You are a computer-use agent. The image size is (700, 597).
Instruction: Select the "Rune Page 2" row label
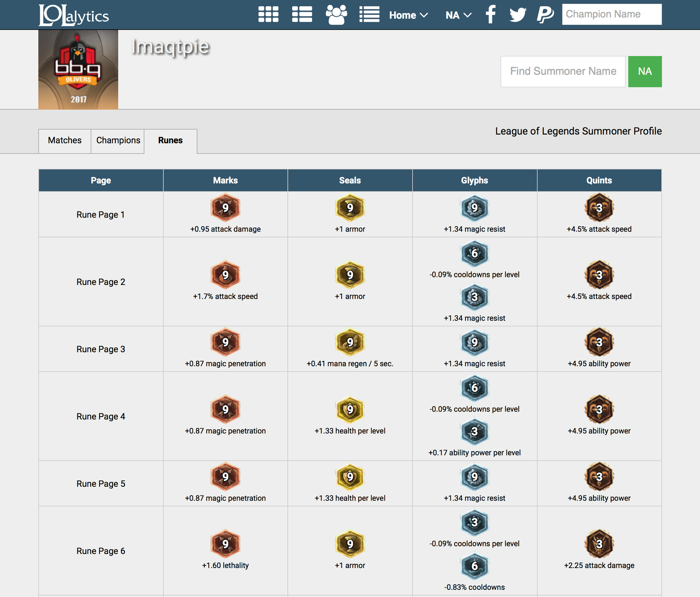click(x=101, y=282)
